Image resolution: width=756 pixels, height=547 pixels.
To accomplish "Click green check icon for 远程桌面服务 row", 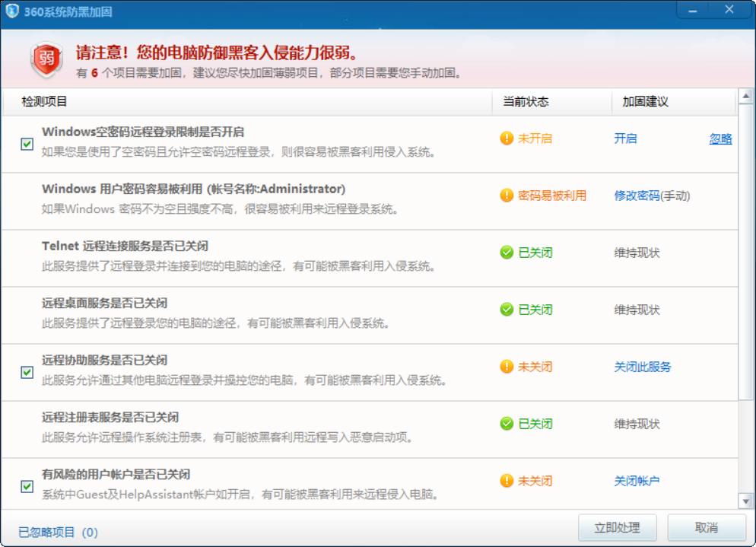I will (507, 310).
